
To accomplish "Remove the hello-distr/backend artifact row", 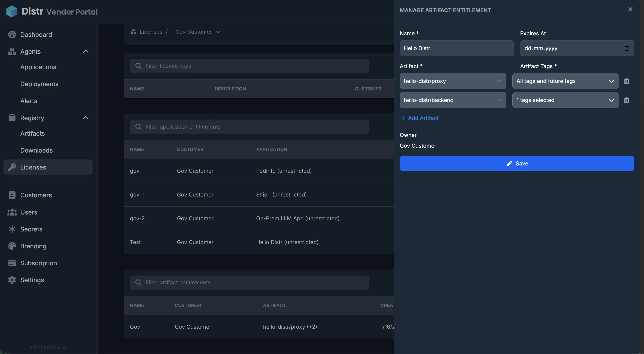I will pyautogui.click(x=627, y=100).
